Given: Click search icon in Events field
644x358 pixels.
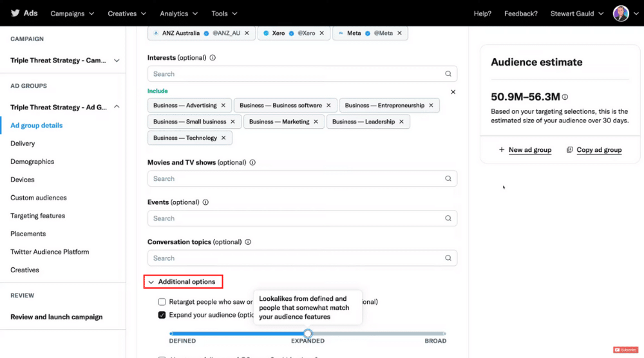Looking at the screenshot, I should (448, 218).
